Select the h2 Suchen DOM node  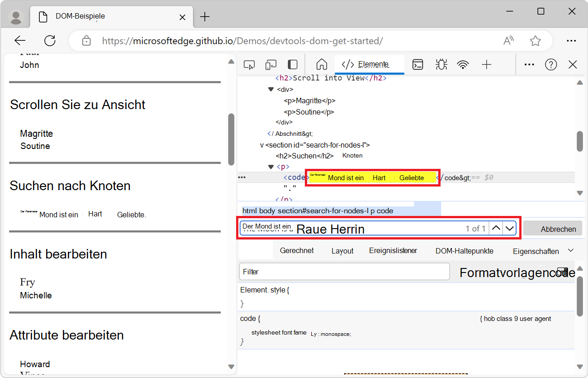pos(304,156)
